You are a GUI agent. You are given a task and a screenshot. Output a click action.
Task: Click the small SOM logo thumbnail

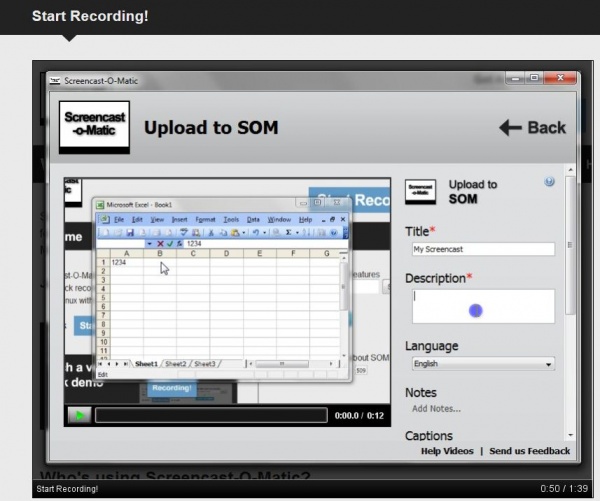(x=420, y=191)
